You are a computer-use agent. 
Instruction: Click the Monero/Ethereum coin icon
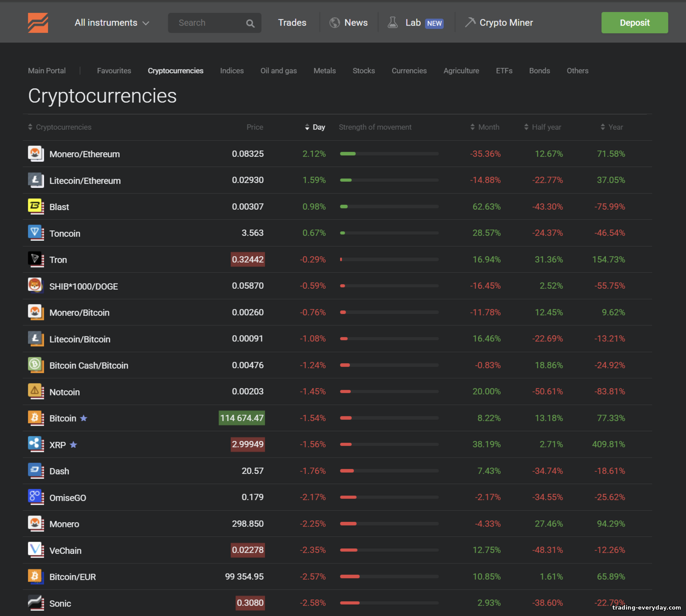[36, 154]
